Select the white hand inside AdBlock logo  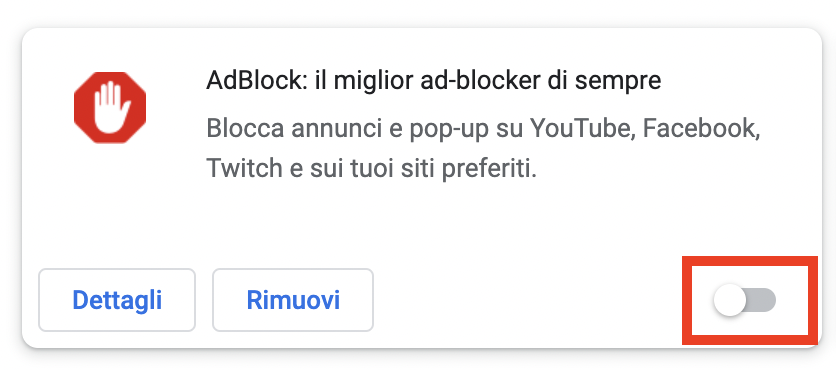[x=112, y=107]
